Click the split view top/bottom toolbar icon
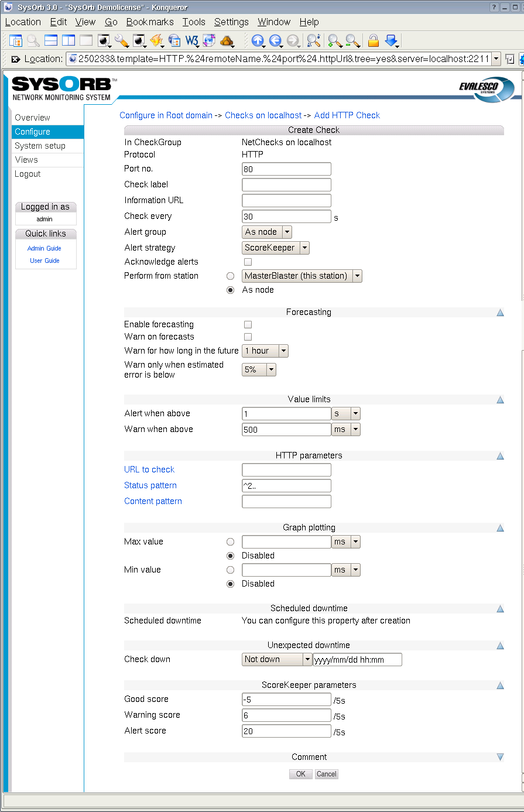The width and height of the screenshot is (524, 812). pos(51,40)
